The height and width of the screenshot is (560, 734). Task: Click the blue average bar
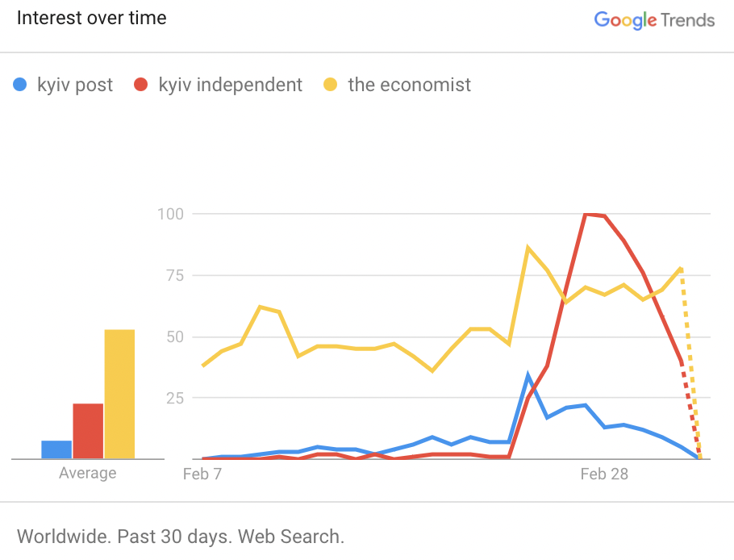[x=56, y=449]
